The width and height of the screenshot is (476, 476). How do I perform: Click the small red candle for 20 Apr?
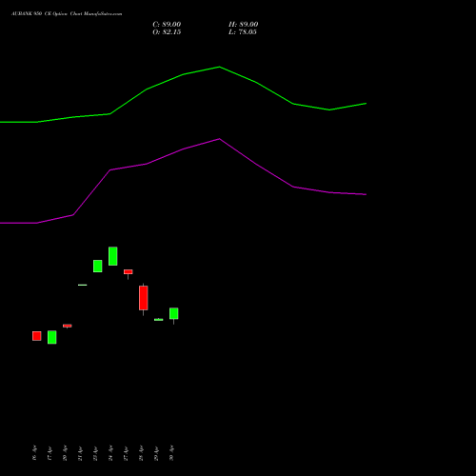coord(68,326)
